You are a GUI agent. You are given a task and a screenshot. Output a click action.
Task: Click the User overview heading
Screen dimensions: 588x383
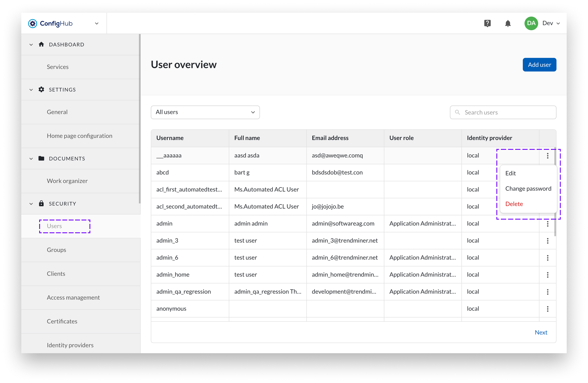click(x=184, y=64)
